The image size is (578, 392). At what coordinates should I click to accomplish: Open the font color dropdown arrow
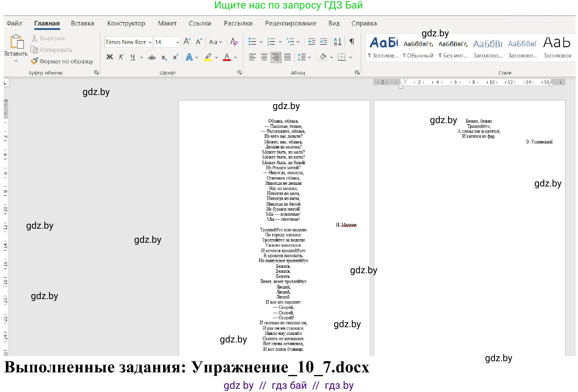pyautogui.click(x=235, y=57)
